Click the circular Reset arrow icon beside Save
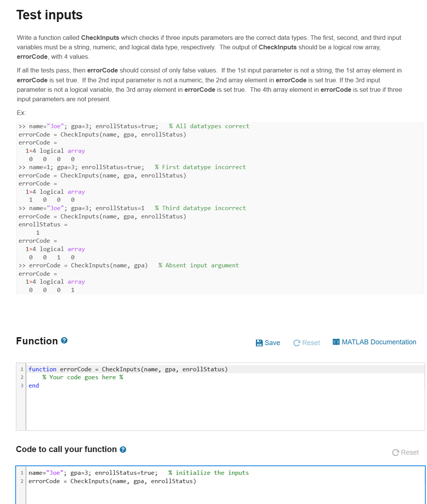This screenshot has width=427, height=504. (297, 342)
